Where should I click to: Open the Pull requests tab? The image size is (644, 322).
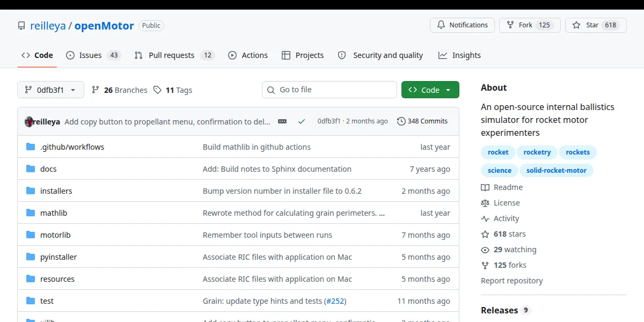pos(174,55)
